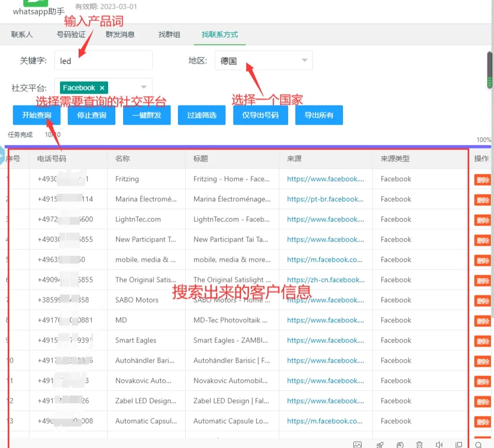Open Fritzing's facebook source link

[325, 179]
